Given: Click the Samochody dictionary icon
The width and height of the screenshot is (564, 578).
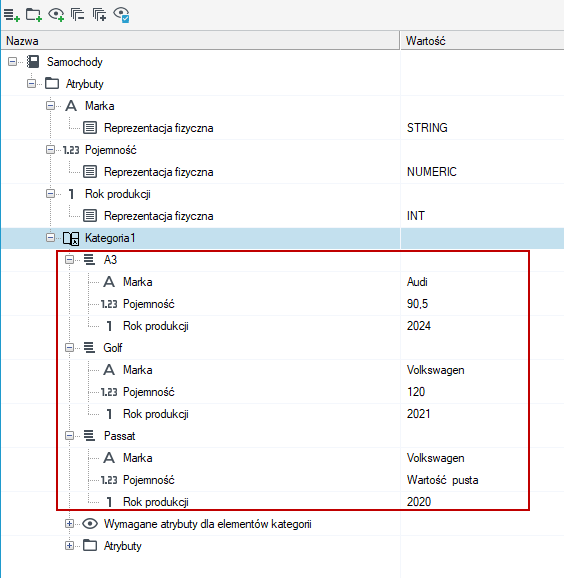Looking at the screenshot, I should 33,62.
